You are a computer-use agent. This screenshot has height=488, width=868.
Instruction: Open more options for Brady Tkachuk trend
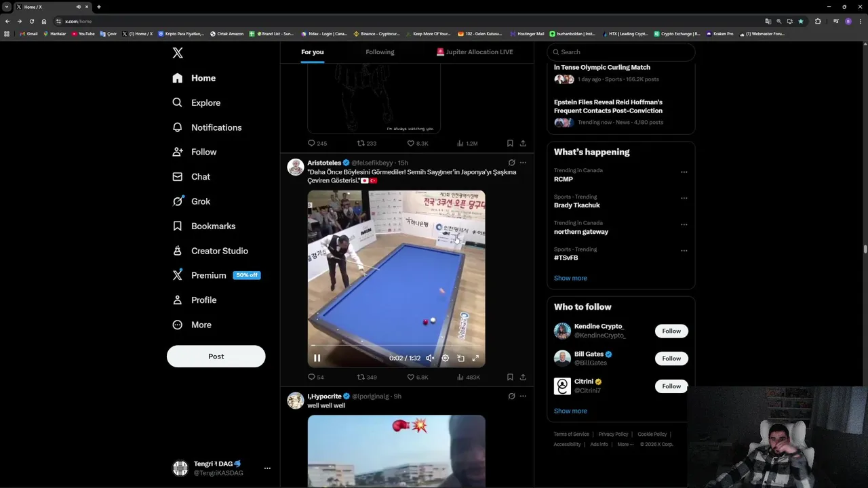pos(684,199)
